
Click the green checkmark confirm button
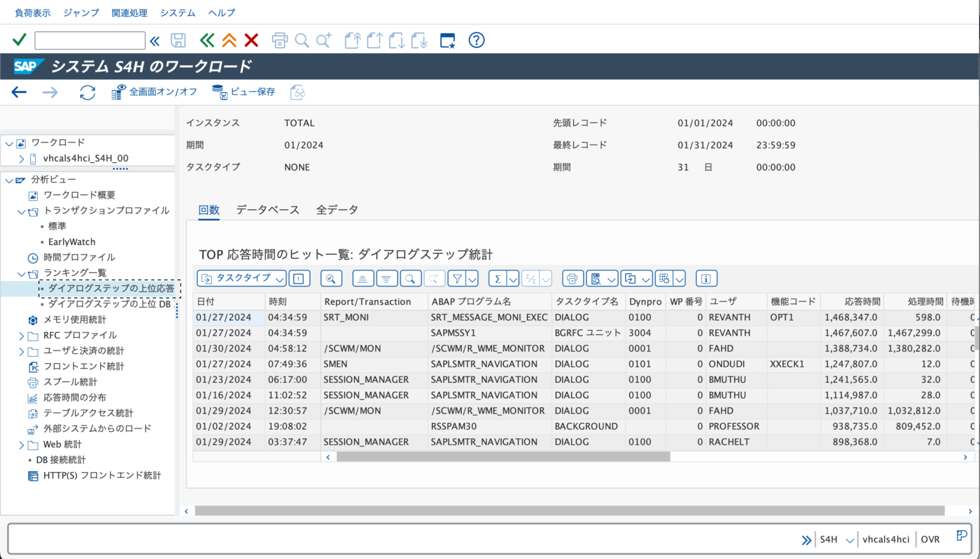[x=19, y=40]
